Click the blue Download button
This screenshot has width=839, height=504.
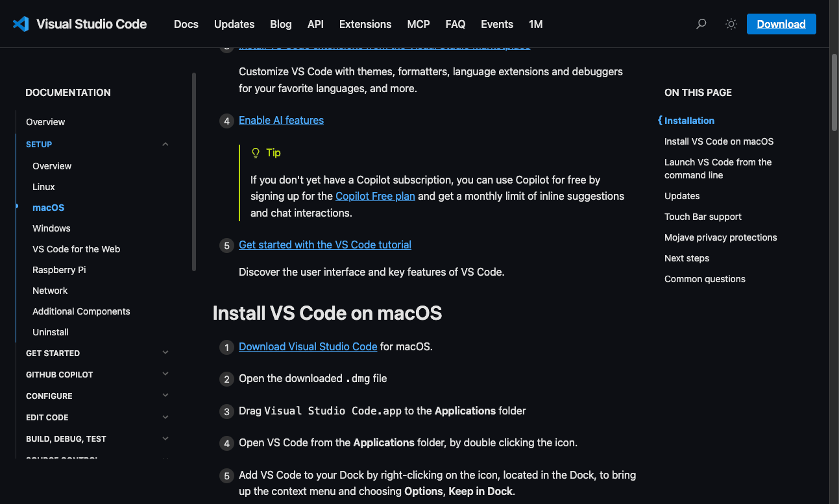(781, 24)
